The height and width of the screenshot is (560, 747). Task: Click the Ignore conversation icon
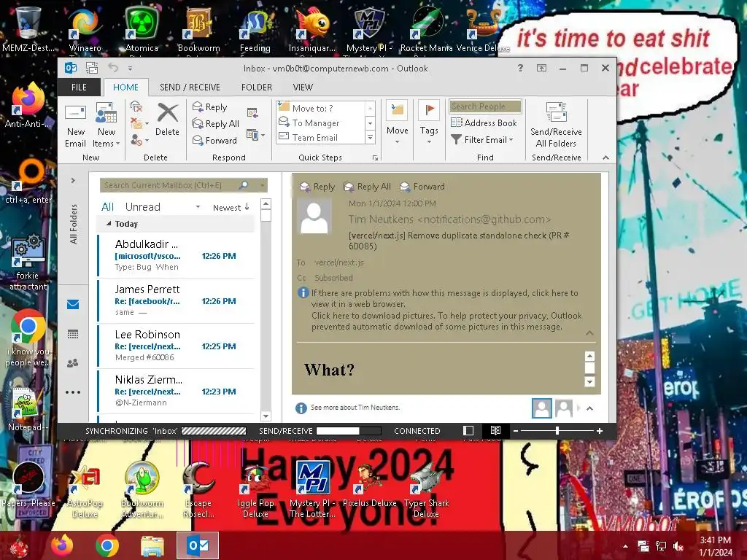click(x=136, y=106)
